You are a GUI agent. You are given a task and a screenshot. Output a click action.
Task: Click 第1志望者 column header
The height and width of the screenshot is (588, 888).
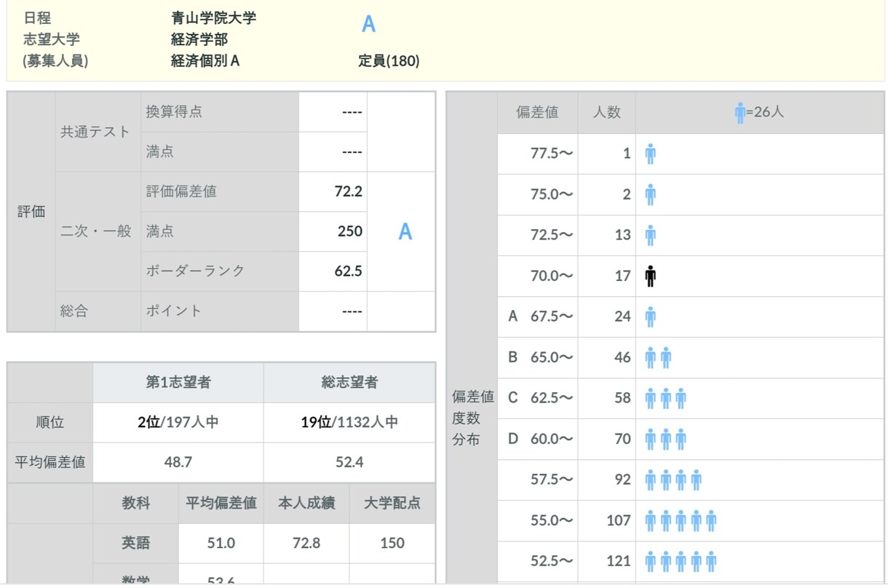pos(178,382)
